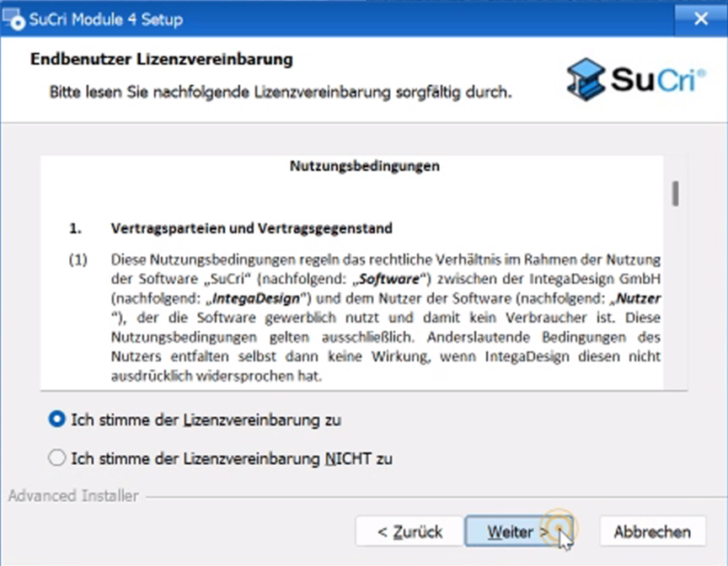The width and height of the screenshot is (728, 566).
Task: Select 'Ich stimme der Lizenzvereinbarung zu' radio button
Action: pos(56,419)
